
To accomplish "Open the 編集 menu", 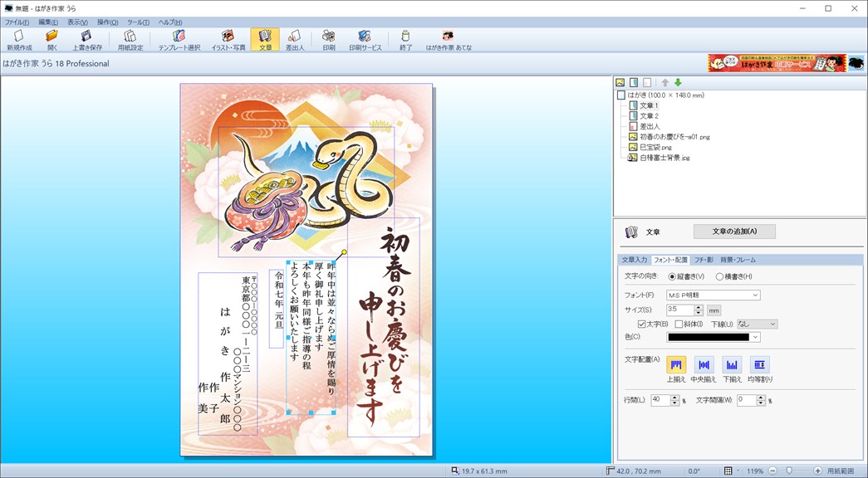I will [47, 22].
